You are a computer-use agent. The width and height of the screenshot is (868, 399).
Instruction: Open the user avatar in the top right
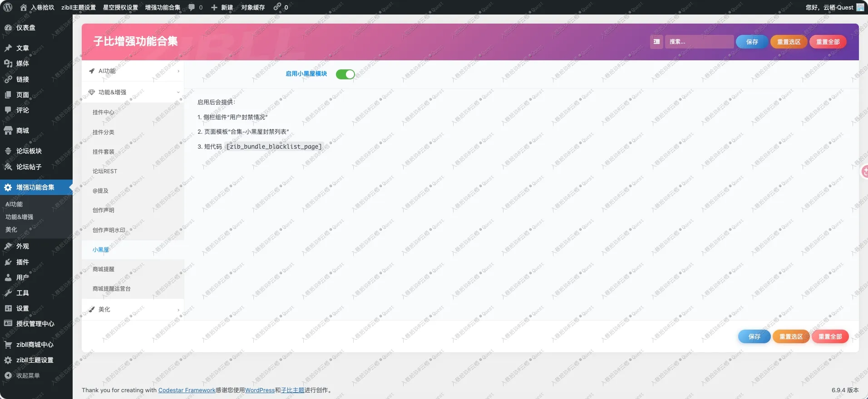point(860,7)
